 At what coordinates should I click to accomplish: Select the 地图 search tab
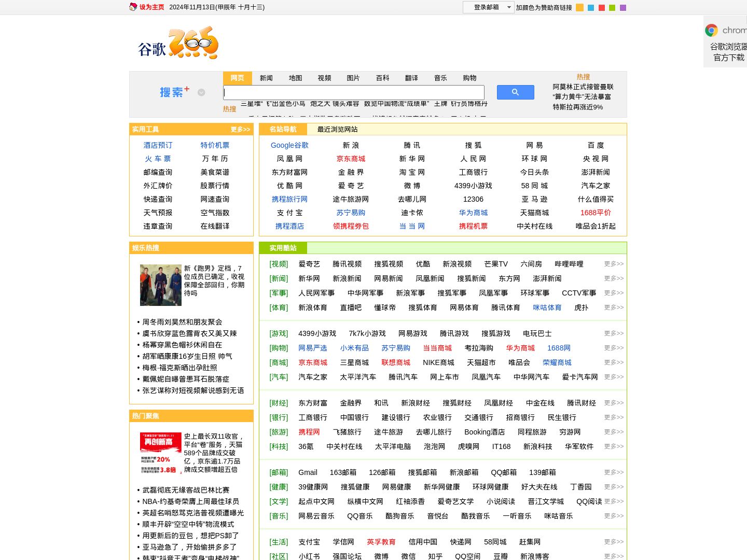point(296,78)
